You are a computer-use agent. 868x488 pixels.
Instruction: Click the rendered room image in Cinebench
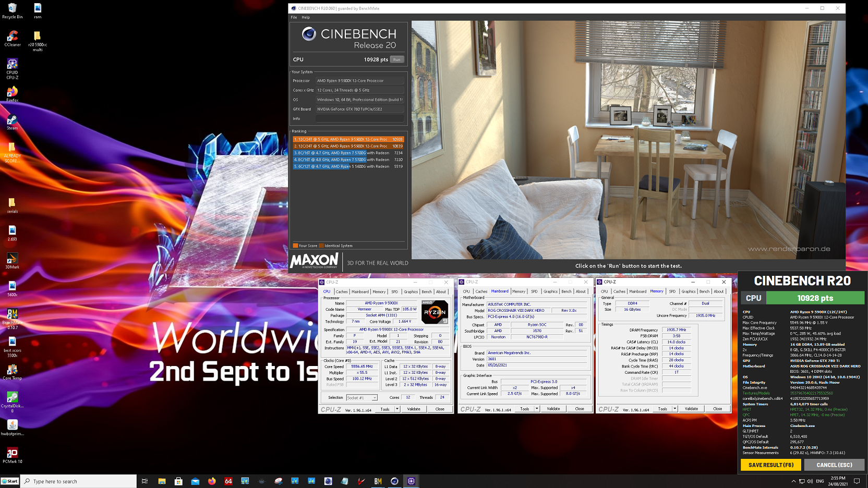tap(628, 140)
